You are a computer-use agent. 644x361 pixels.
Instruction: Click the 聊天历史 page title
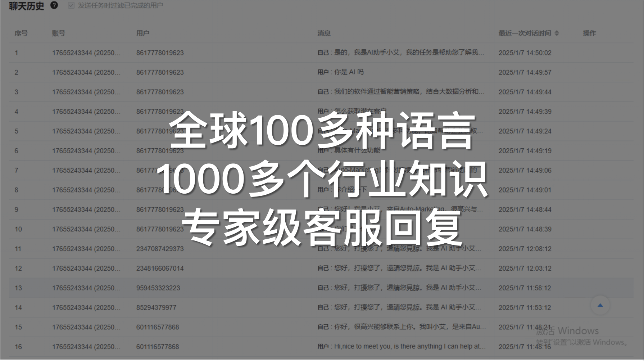26,6
